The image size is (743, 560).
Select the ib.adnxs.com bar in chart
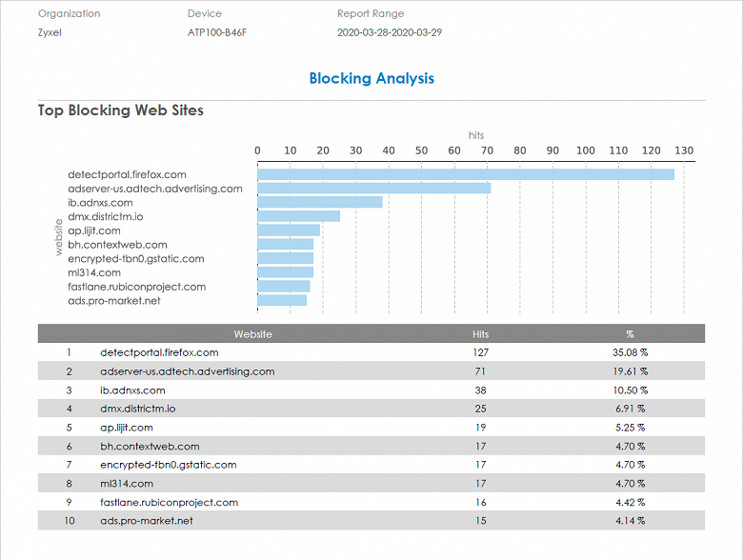click(x=320, y=202)
